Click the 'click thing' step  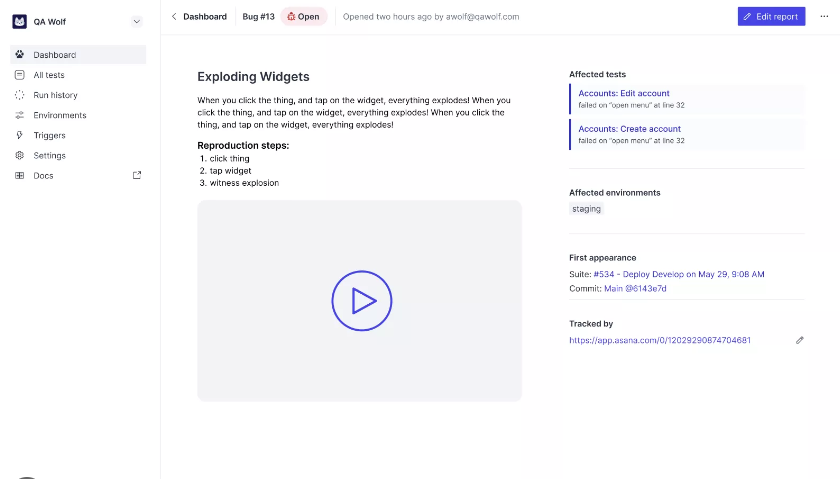tap(229, 159)
